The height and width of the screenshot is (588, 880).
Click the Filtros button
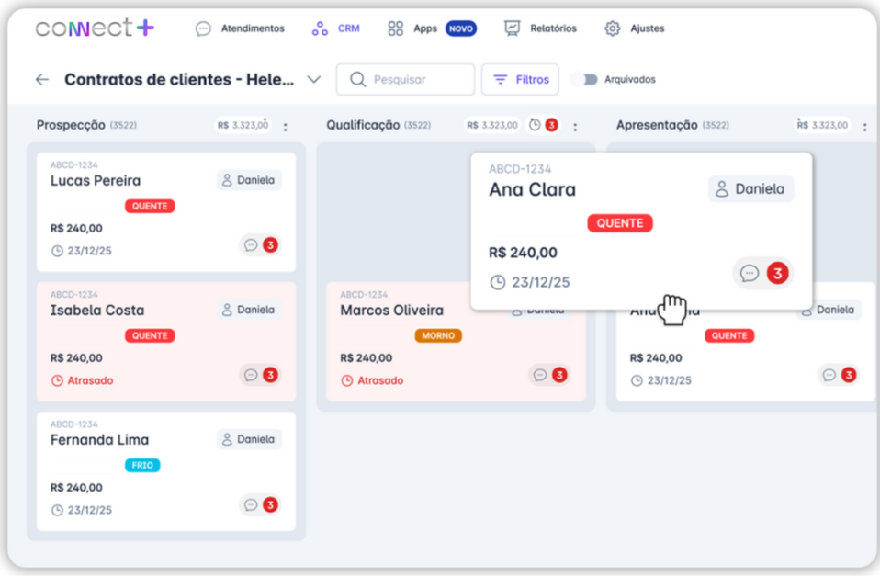point(520,80)
